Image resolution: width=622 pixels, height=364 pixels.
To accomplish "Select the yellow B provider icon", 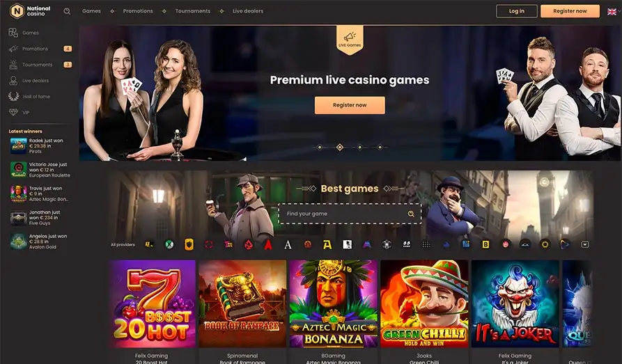I will pyautogui.click(x=485, y=245).
